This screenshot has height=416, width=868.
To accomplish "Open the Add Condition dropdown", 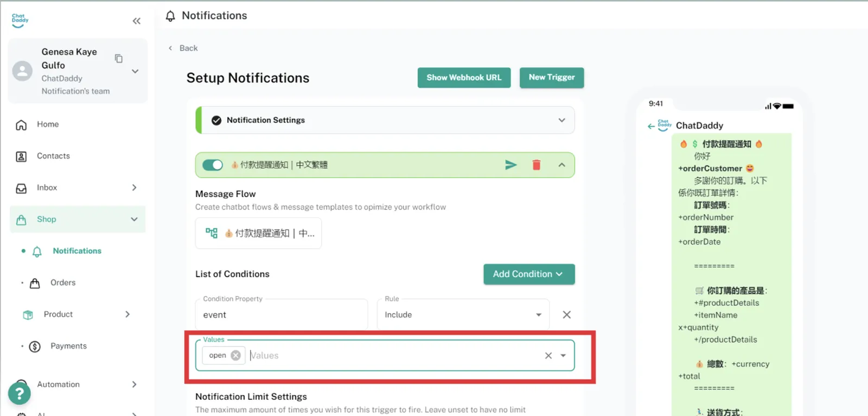I will pyautogui.click(x=528, y=274).
